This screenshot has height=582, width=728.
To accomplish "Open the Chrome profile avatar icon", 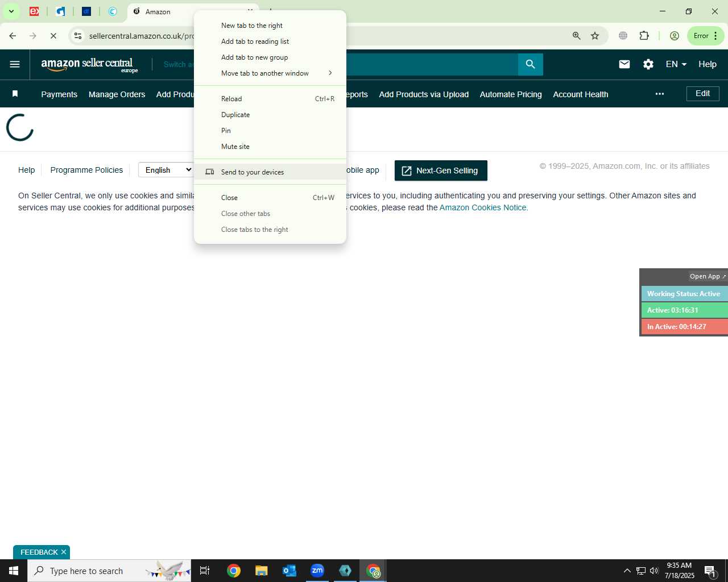I will (x=675, y=36).
